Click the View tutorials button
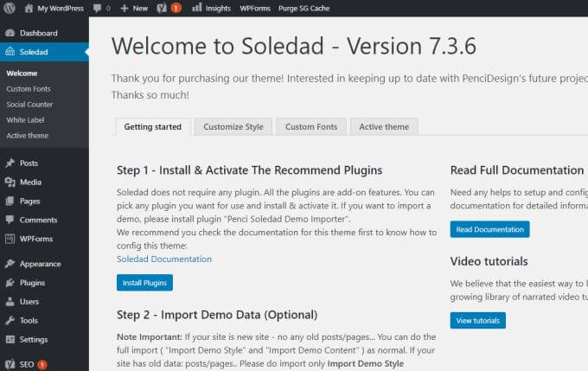The width and height of the screenshot is (588, 371). click(477, 320)
